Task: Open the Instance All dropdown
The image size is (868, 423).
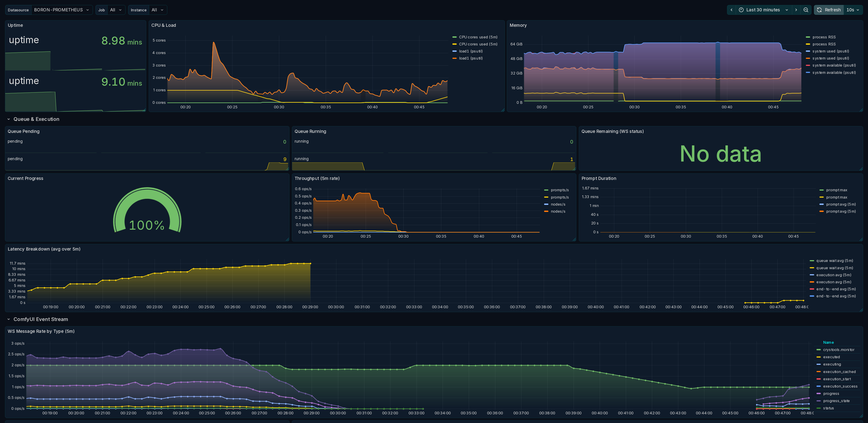Action: click(x=158, y=10)
